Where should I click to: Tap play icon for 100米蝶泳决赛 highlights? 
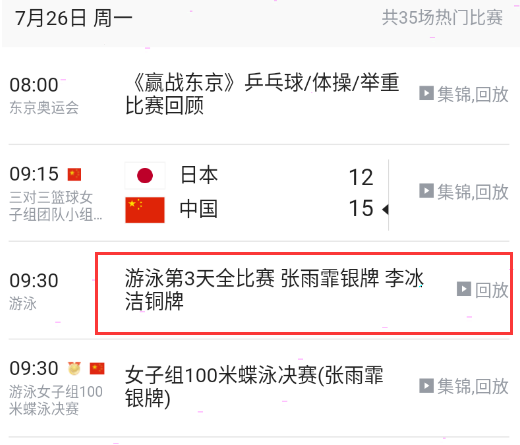(426, 385)
